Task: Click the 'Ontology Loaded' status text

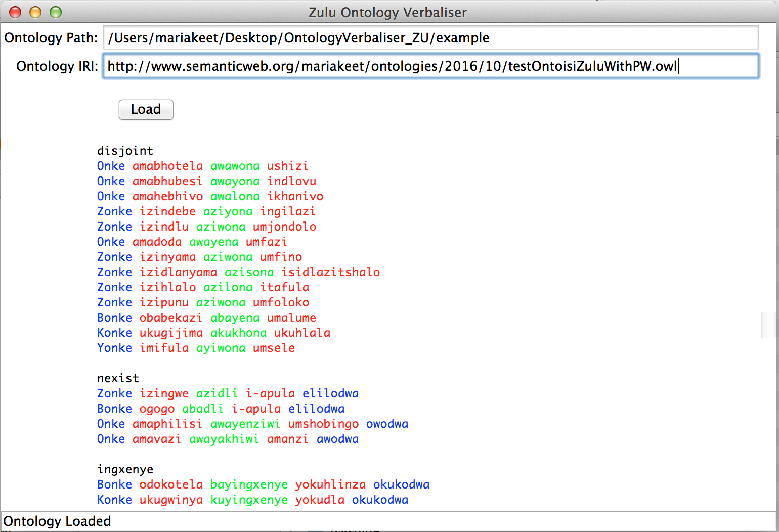Action: tap(57, 521)
